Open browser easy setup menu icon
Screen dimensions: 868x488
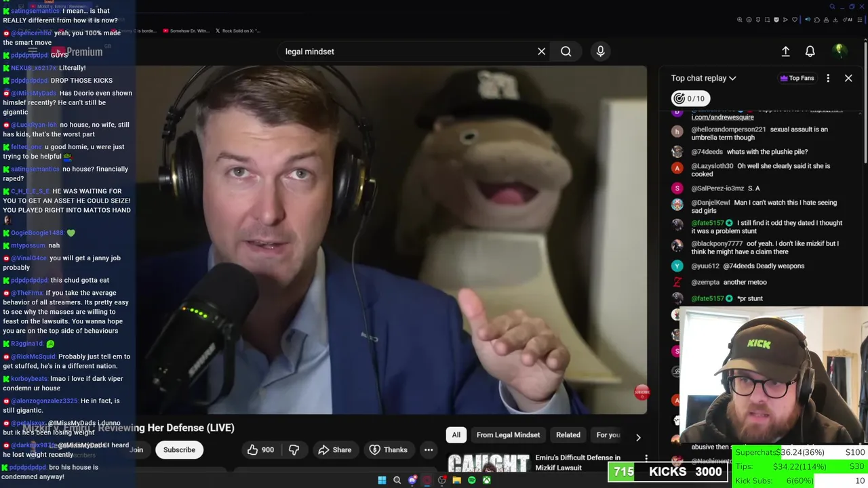pos(860,20)
